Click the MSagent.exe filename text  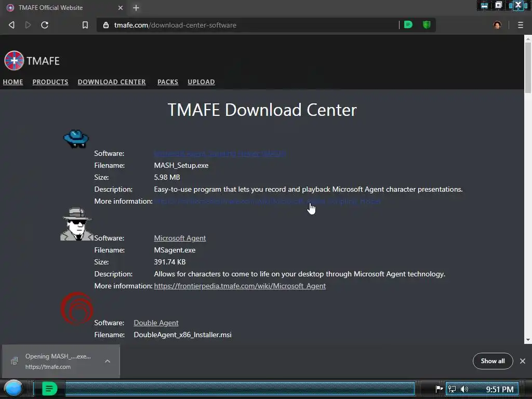point(175,250)
